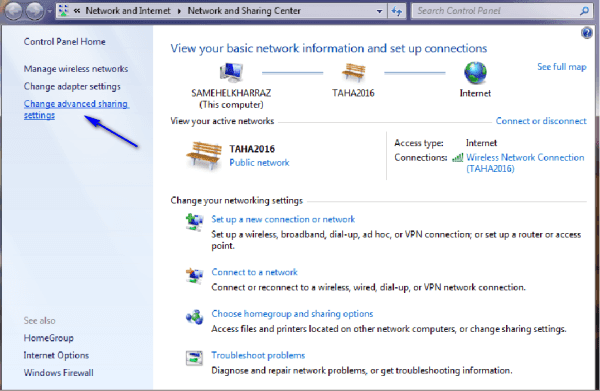
Task: Click the Forward navigation arrow button
Action: [x=35, y=11]
